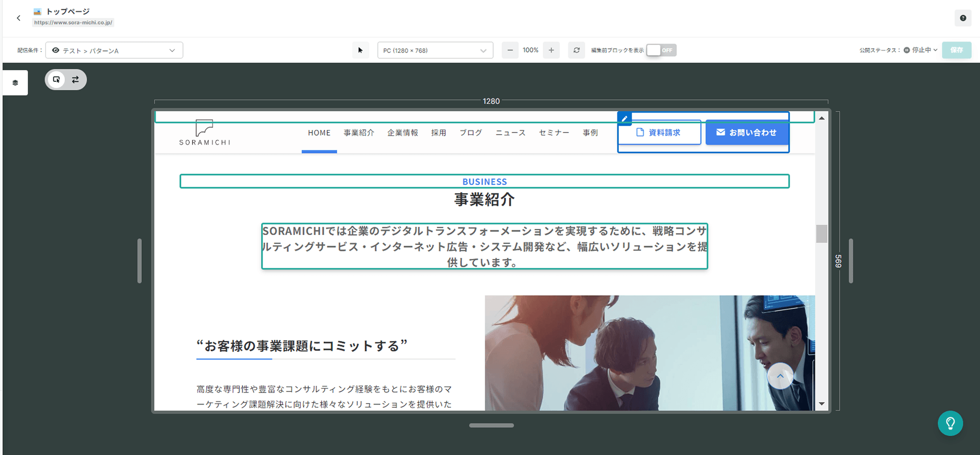Screen dimensions: 980x455
Task: Click the preview scrollbar up arrow
Action: (x=822, y=118)
